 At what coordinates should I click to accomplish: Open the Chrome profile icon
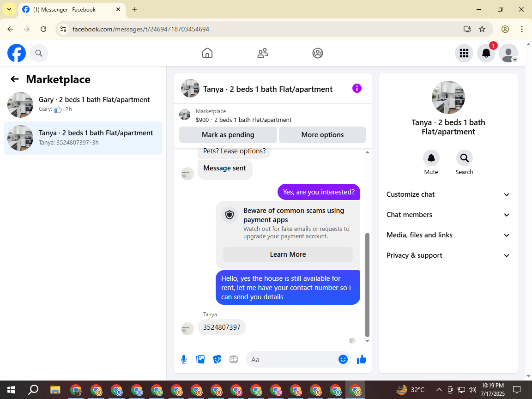(505, 29)
